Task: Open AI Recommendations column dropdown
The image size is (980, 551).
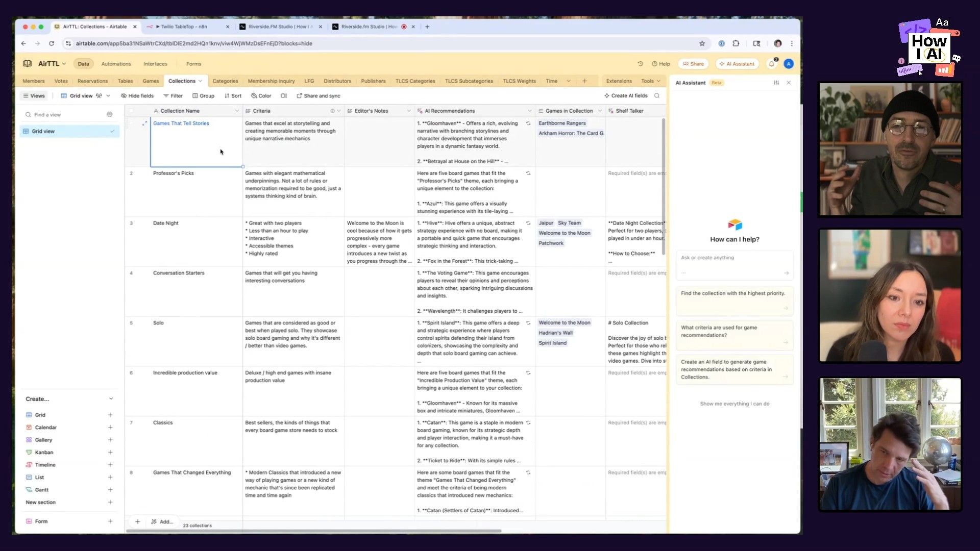Action: coord(529,111)
